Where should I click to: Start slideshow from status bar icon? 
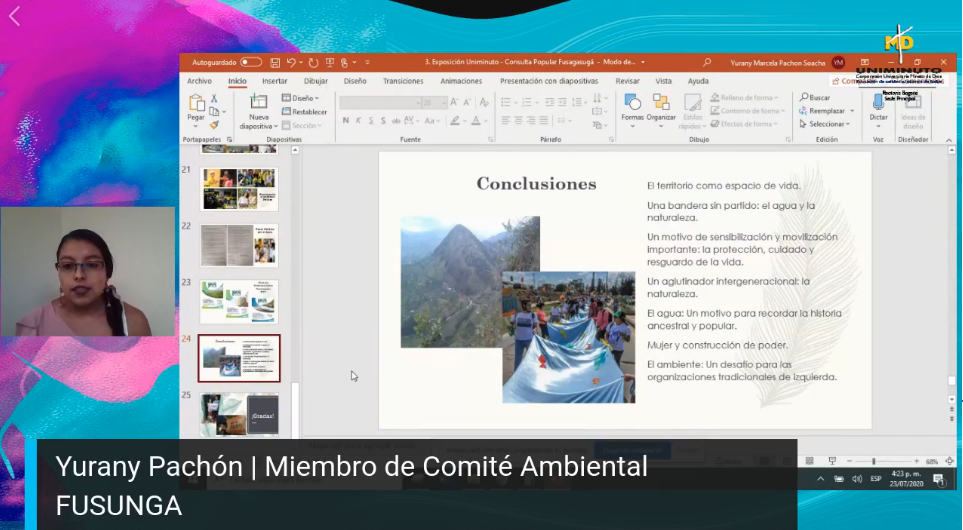coord(832,461)
